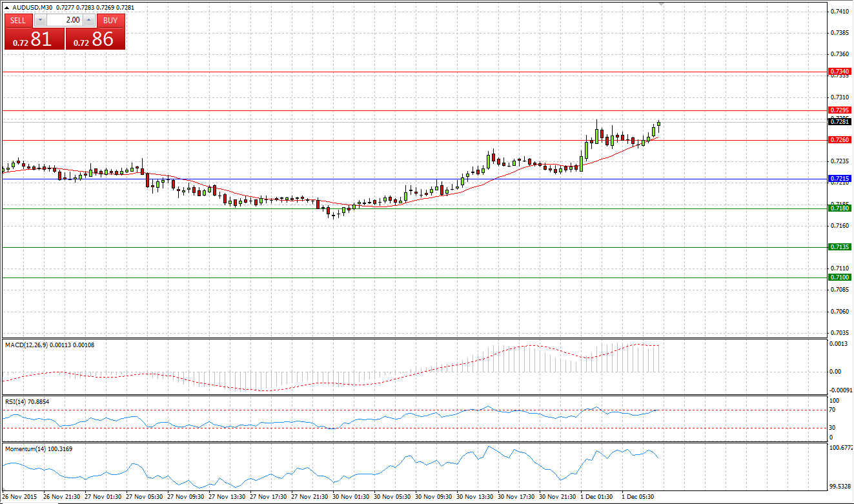
Task: Decrease trade volume with down arrow
Action: click(39, 20)
